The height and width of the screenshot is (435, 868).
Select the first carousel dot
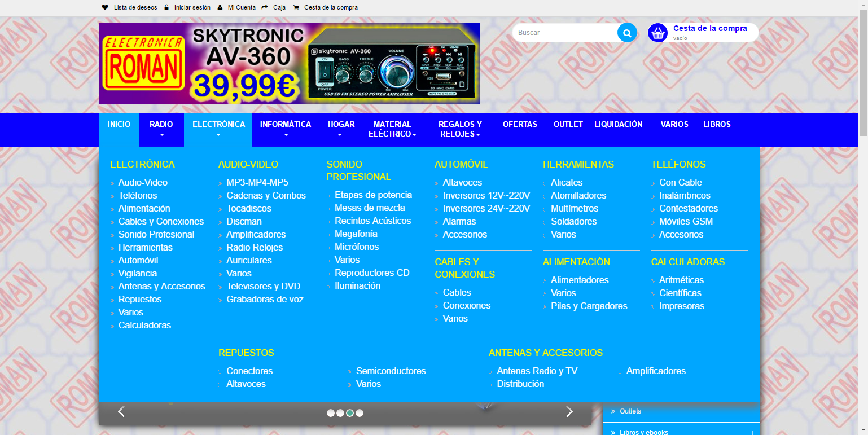[x=331, y=413]
